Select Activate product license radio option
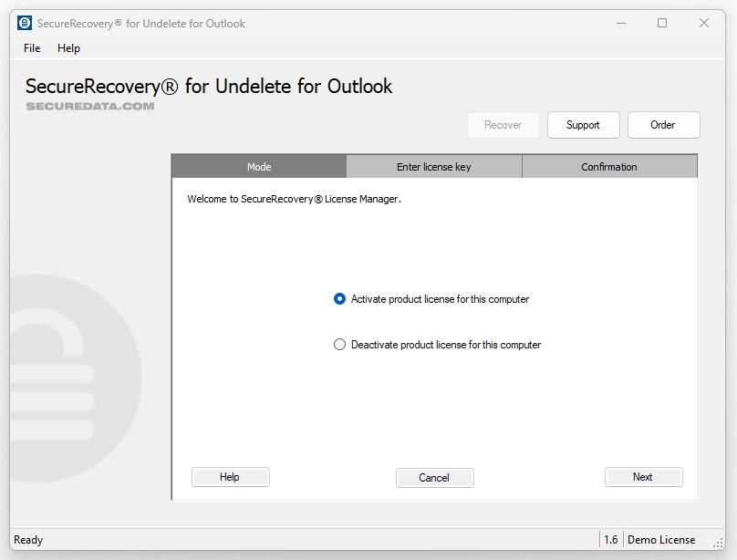 (x=340, y=299)
